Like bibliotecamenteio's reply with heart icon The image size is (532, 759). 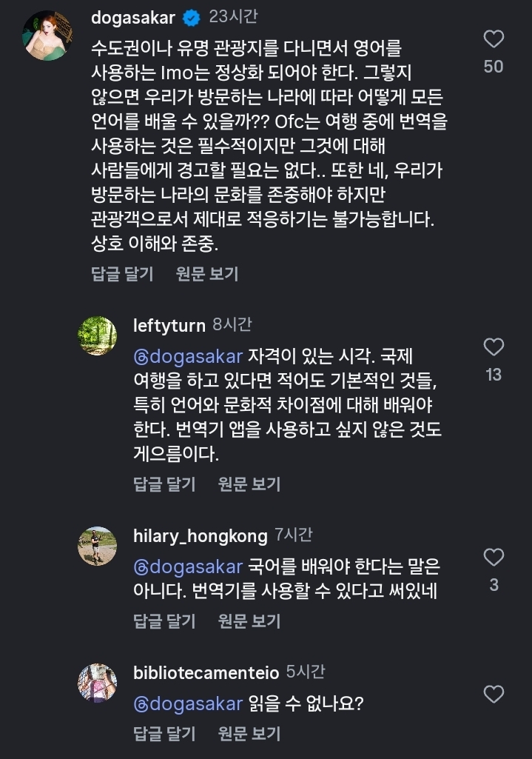coord(494,694)
